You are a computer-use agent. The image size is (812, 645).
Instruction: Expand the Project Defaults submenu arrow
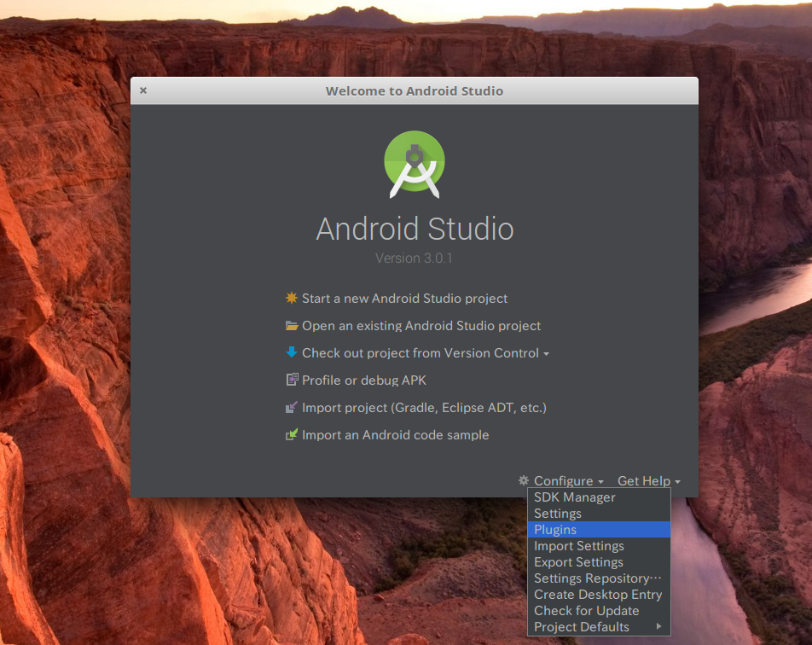click(x=658, y=626)
